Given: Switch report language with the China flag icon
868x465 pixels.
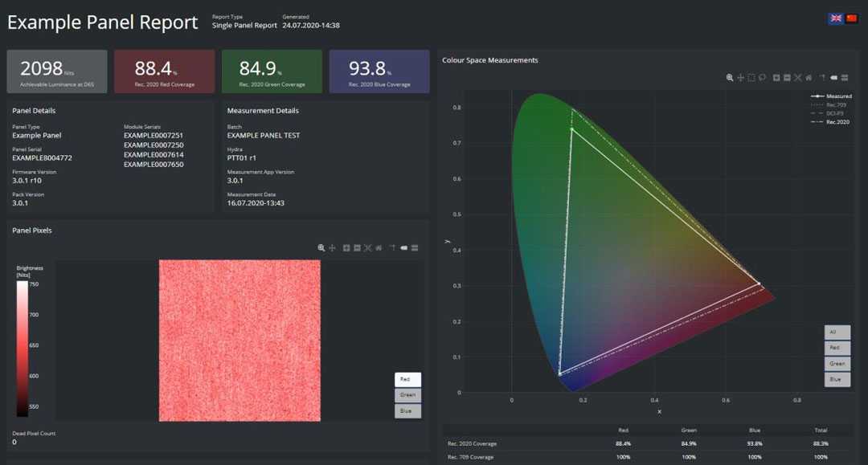Looking at the screenshot, I should 851,17.
